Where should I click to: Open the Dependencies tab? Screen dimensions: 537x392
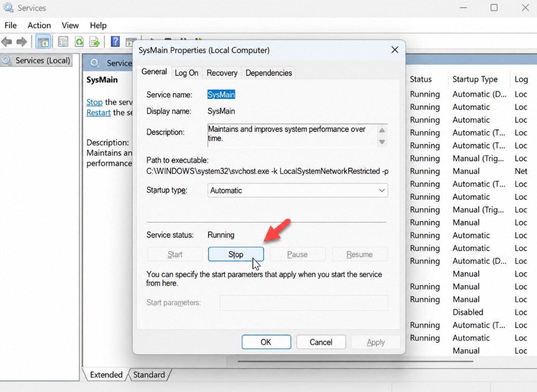coord(268,73)
